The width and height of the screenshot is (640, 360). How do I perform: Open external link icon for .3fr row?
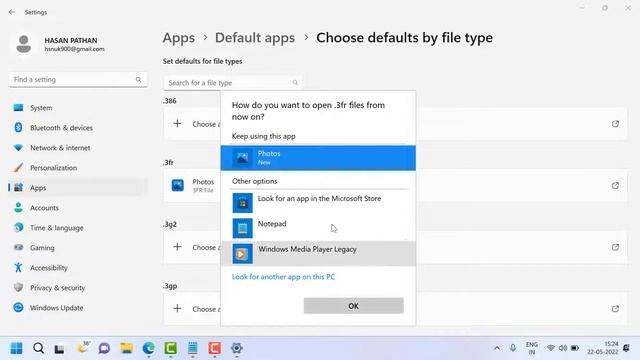click(615, 185)
